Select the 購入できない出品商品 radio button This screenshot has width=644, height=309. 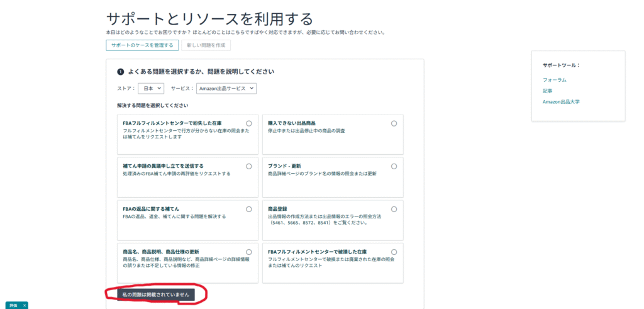pyautogui.click(x=394, y=123)
